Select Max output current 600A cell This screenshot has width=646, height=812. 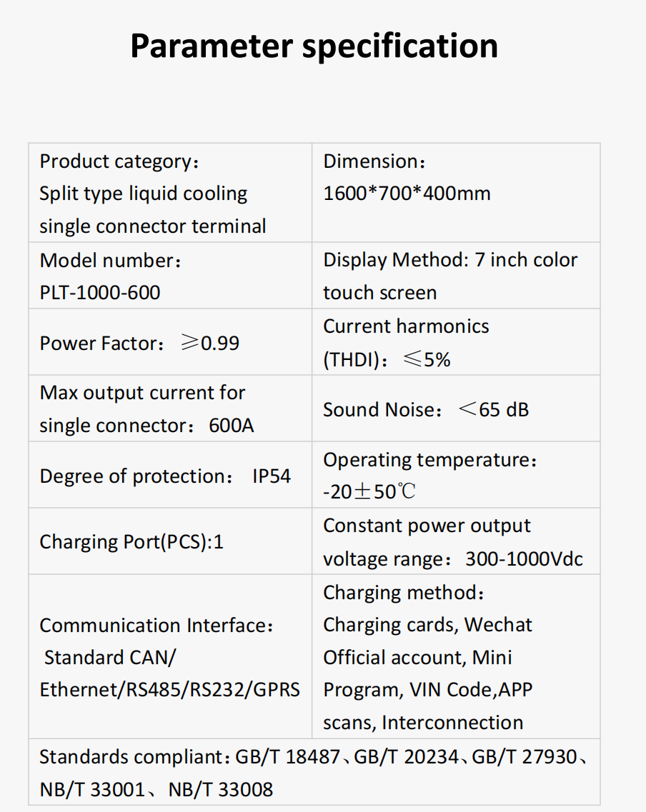(170, 408)
